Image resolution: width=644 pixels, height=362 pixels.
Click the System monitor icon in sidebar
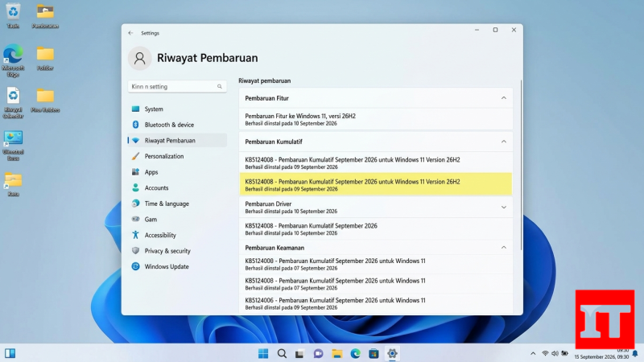(x=135, y=109)
